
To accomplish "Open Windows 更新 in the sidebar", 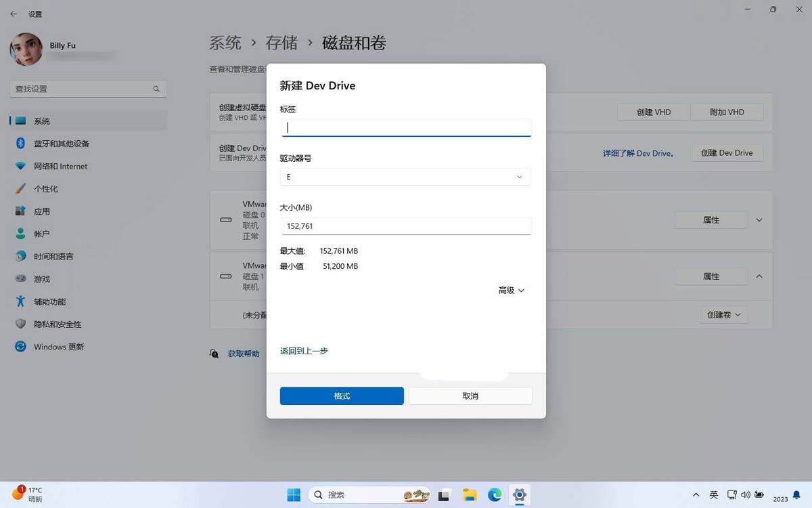I will [x=64, y=346].
